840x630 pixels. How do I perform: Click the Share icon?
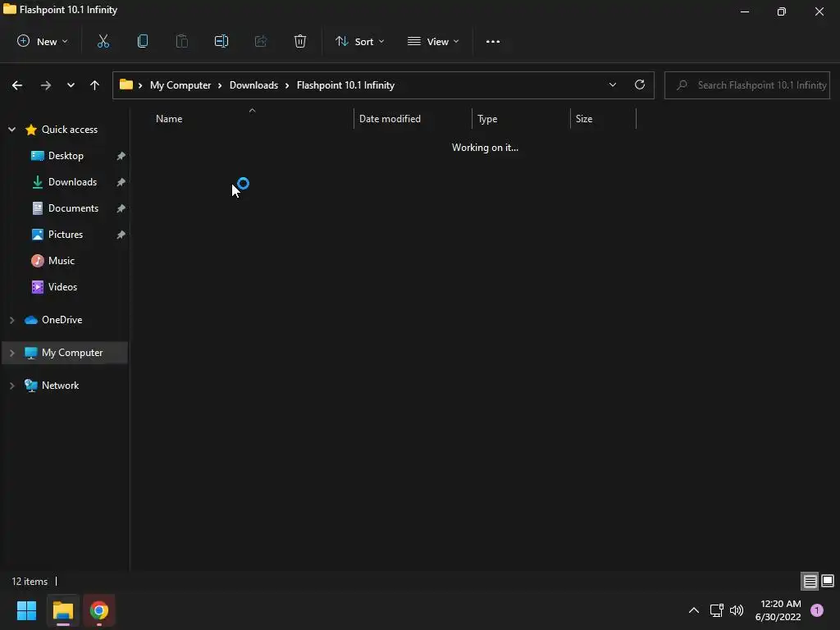coord(261,41)
